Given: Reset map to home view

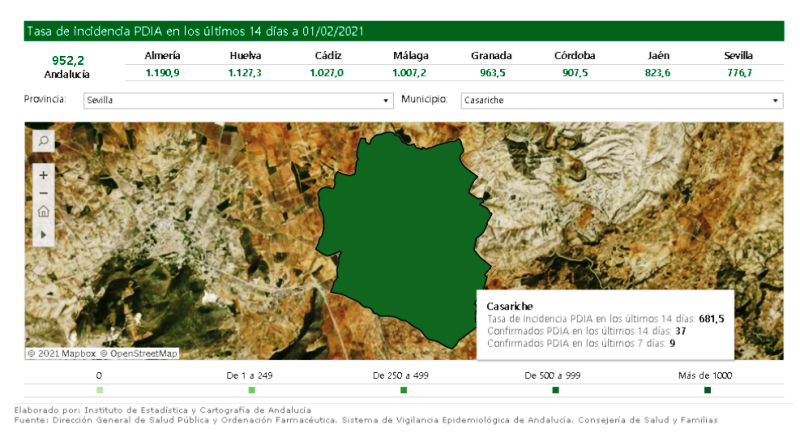Looking at the screenshot, I should tap(43, 211).
